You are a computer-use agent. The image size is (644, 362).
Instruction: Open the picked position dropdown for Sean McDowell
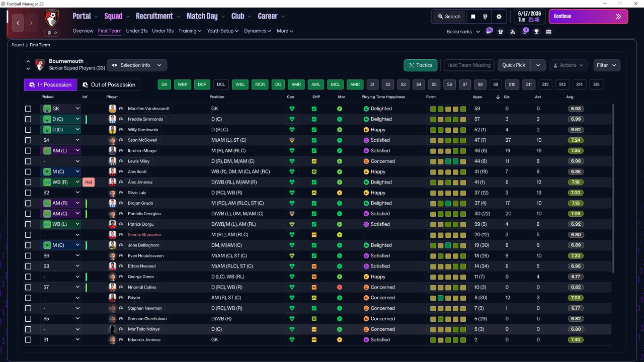[61, 140]
